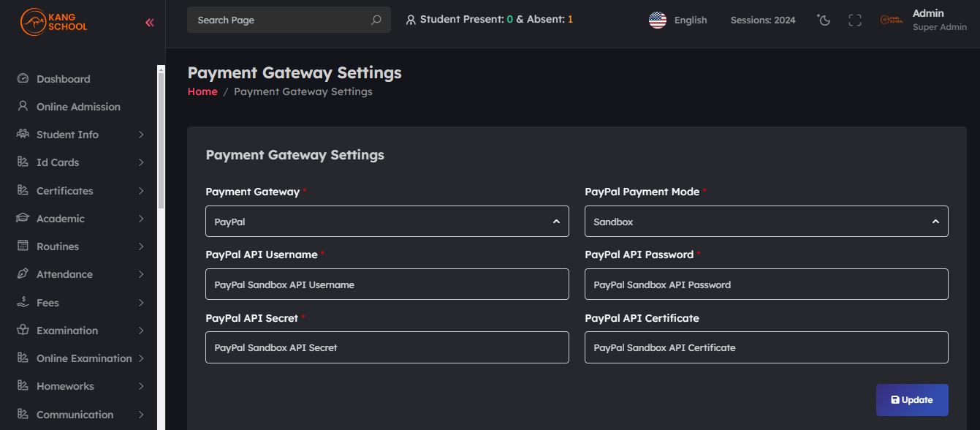Expand the Certificates submenu arrow

pos(141,191)
